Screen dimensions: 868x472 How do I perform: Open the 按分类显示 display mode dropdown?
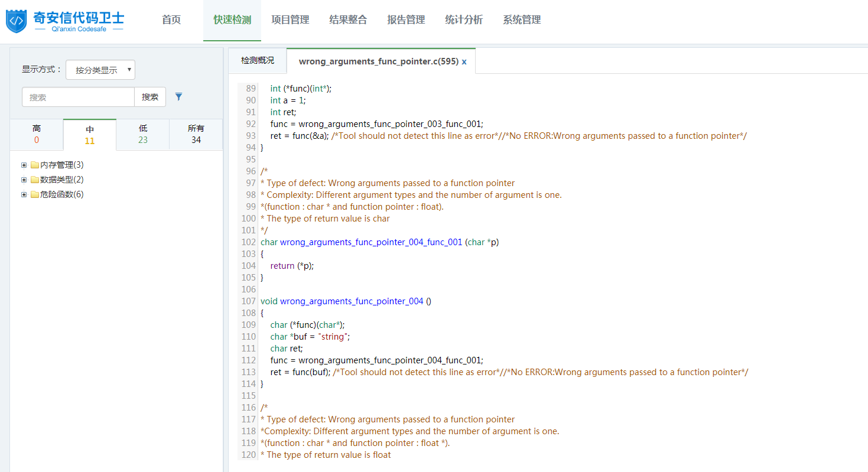(100, 70)
